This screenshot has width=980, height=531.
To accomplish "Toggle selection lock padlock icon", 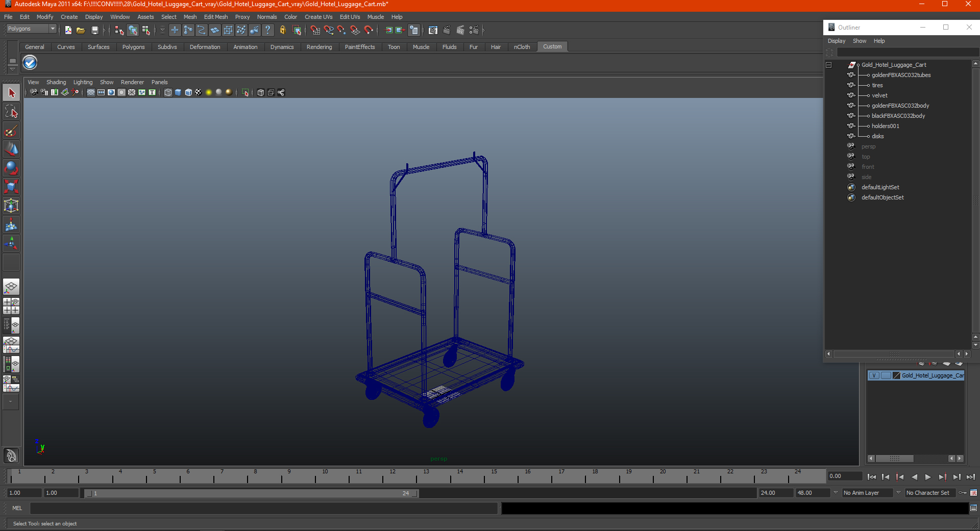I will [x=282, y=31].
